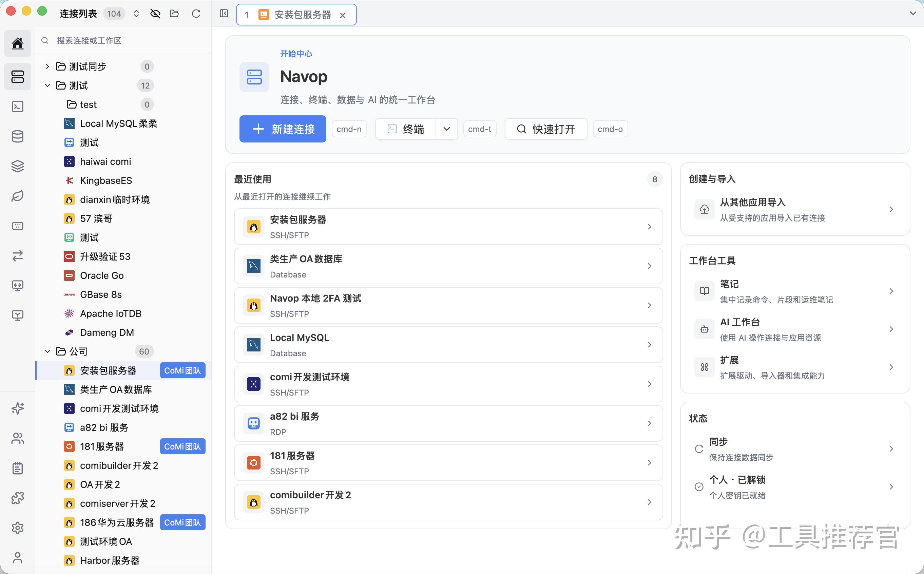Open the 笔记 workbench tool

[x=795, y=291]
